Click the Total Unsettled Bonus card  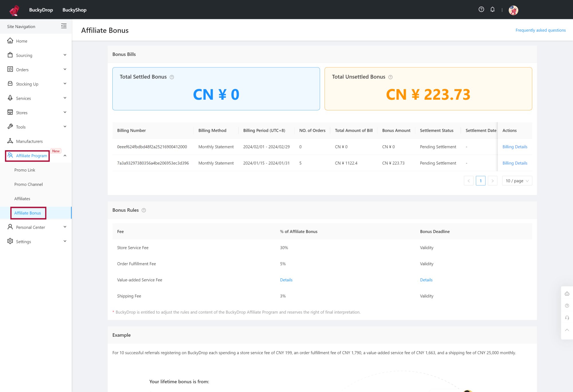428,89
